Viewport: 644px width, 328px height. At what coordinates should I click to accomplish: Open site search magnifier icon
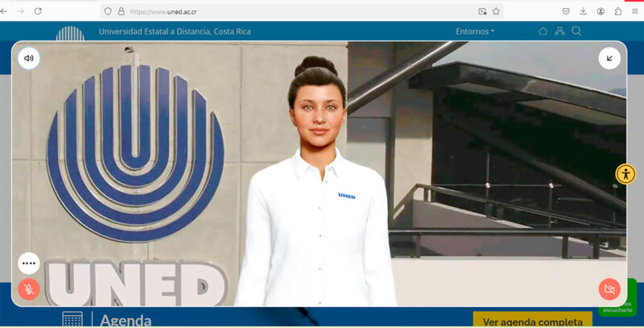(x=576, y=31)
